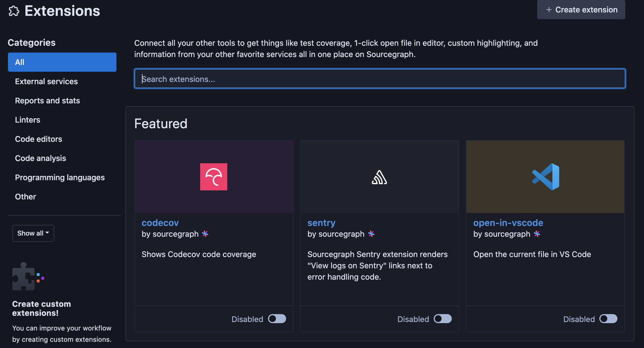
Task: Click the Disabled label on open-in-vscode card
Action: [x=579, y=319]
